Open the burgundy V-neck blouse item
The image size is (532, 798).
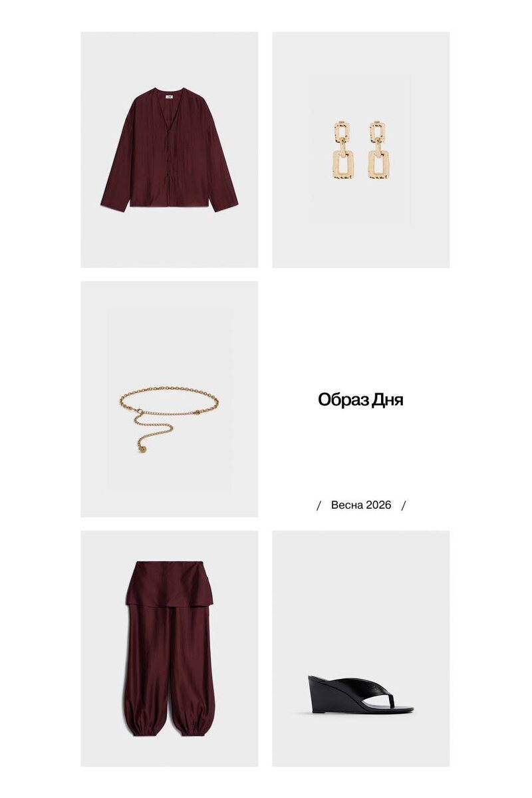[x=169, y=150]
